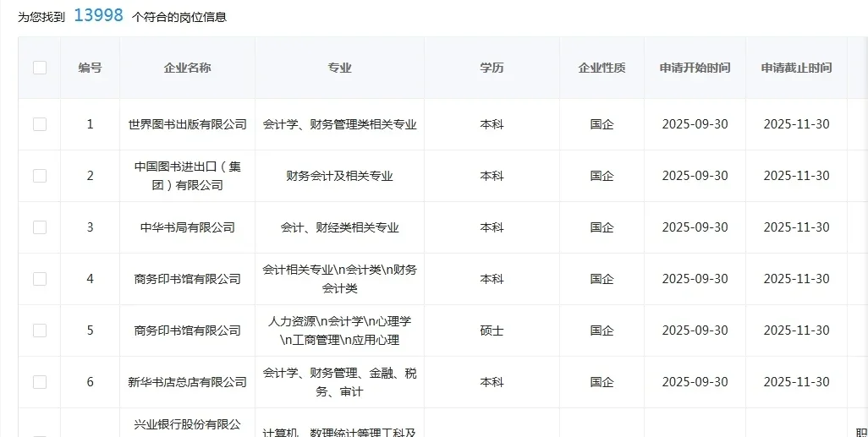Tick the checkbox in row number 4
The height and width of the screenshot is (437, 868).
[40, 279]
